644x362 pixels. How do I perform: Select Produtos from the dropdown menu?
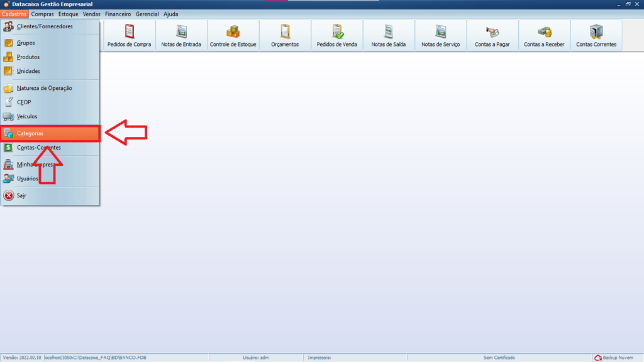tap(28, 57)
